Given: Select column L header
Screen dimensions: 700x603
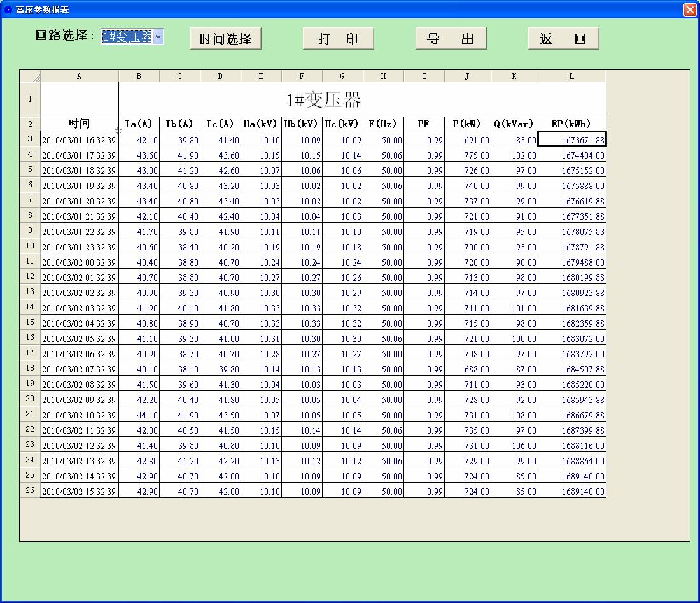Looking at the screenshot, I should click(571, 76).
